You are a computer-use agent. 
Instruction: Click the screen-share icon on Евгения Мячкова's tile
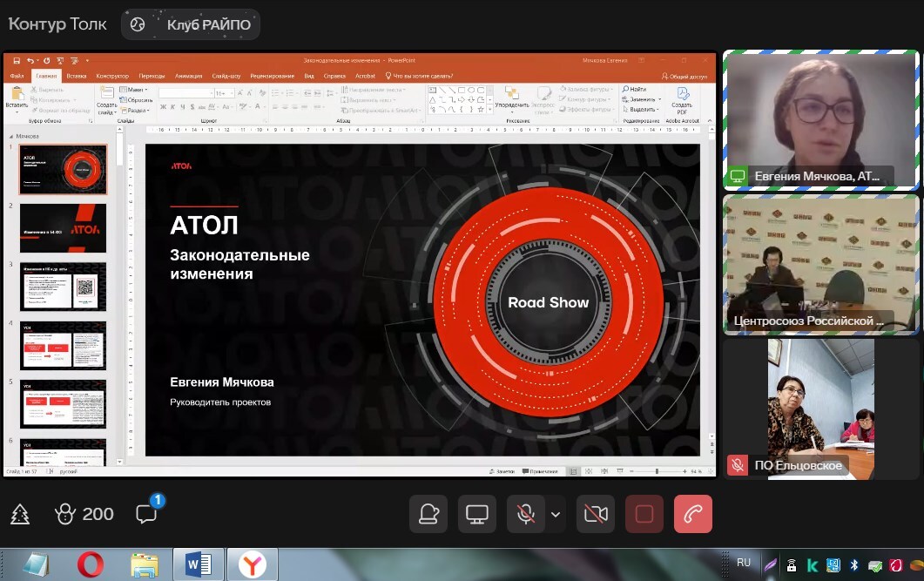(x=737, y=176)
